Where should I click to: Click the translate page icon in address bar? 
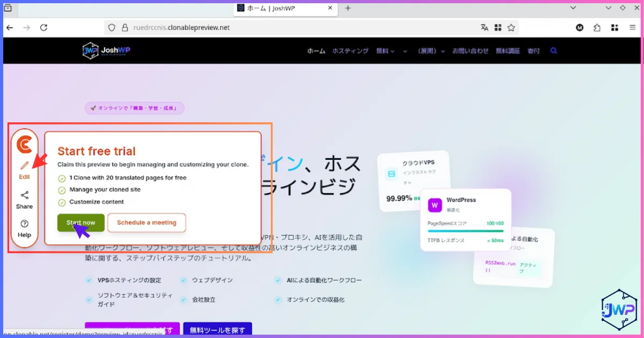485,27
